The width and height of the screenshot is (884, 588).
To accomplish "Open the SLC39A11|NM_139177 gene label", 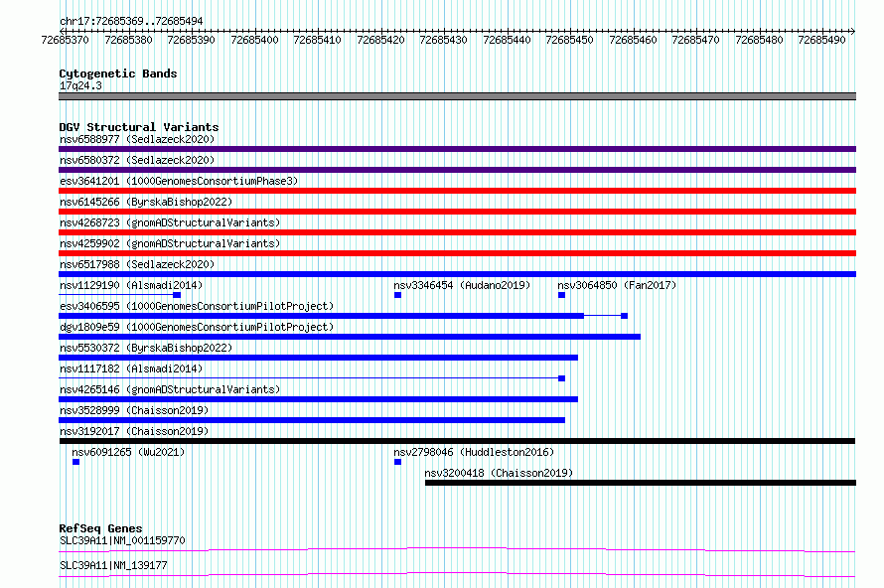I will click(113, 565).
